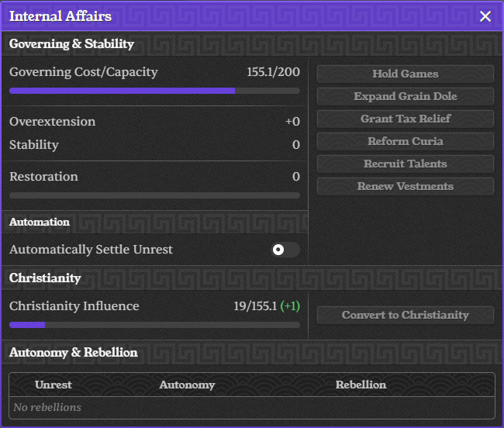Screen dimensions: 504x428
Task: Click the 19/155.1 (+1) influence value
Action: pyautogui.click(x=267, y=306)
